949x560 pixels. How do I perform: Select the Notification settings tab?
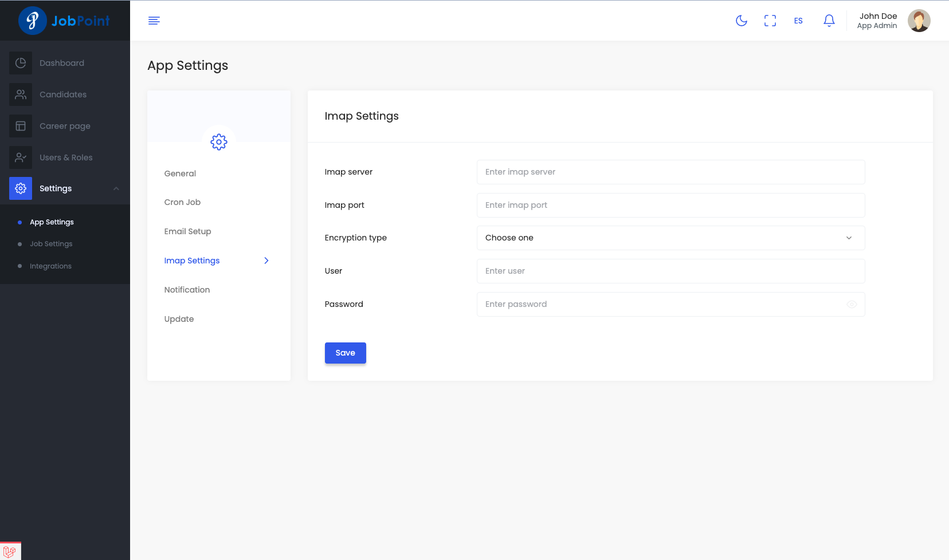[187, 290]
